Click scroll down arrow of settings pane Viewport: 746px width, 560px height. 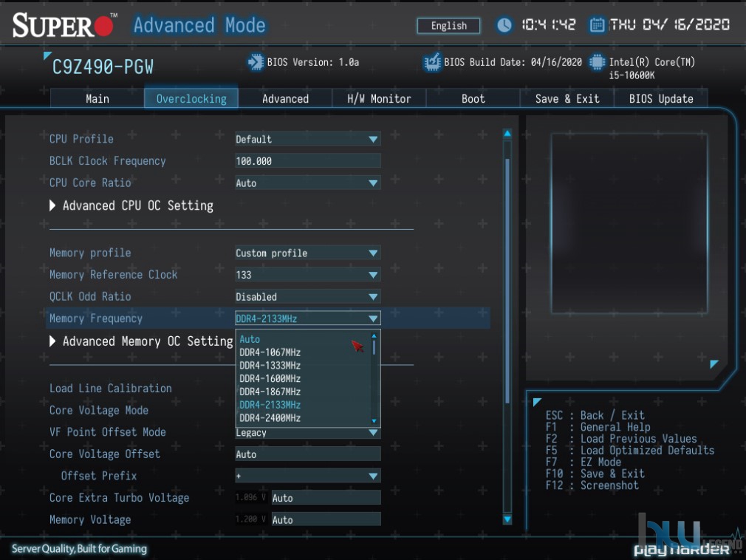507,519
